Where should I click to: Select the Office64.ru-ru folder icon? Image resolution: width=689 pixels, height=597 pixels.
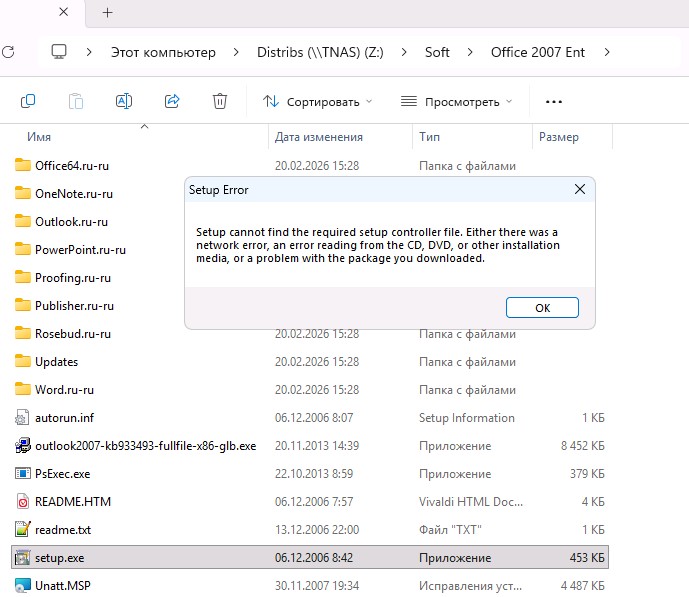pos(23,165)
